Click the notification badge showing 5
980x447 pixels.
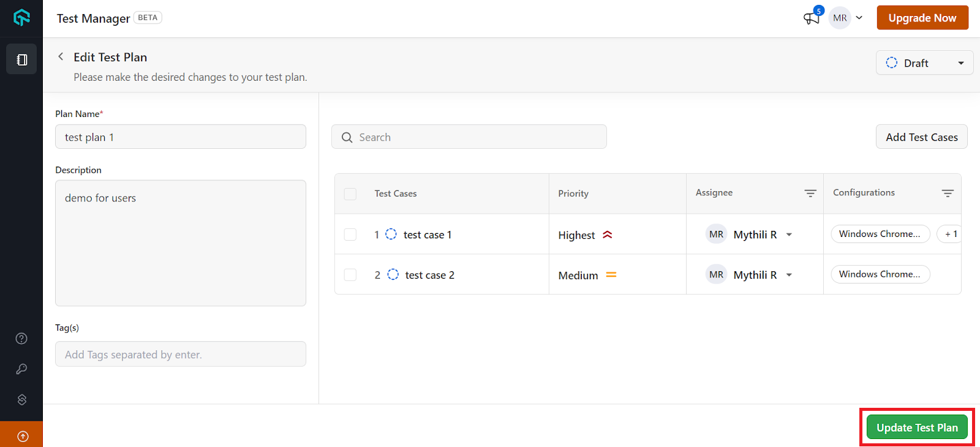[x=819, y=10]
